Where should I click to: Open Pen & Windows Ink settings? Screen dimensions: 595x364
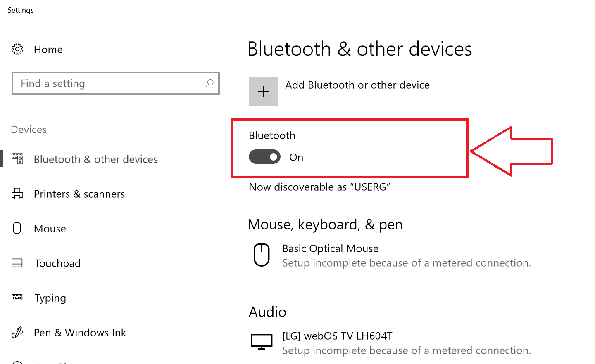80,333
